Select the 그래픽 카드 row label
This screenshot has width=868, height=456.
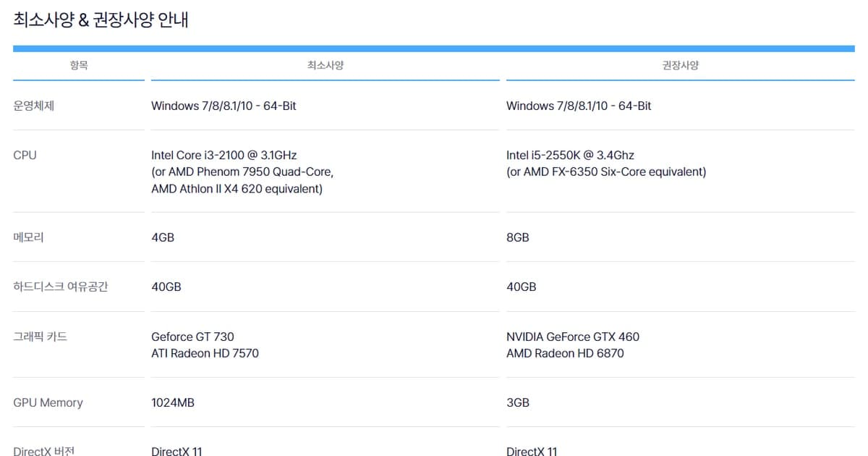[41, 337]
